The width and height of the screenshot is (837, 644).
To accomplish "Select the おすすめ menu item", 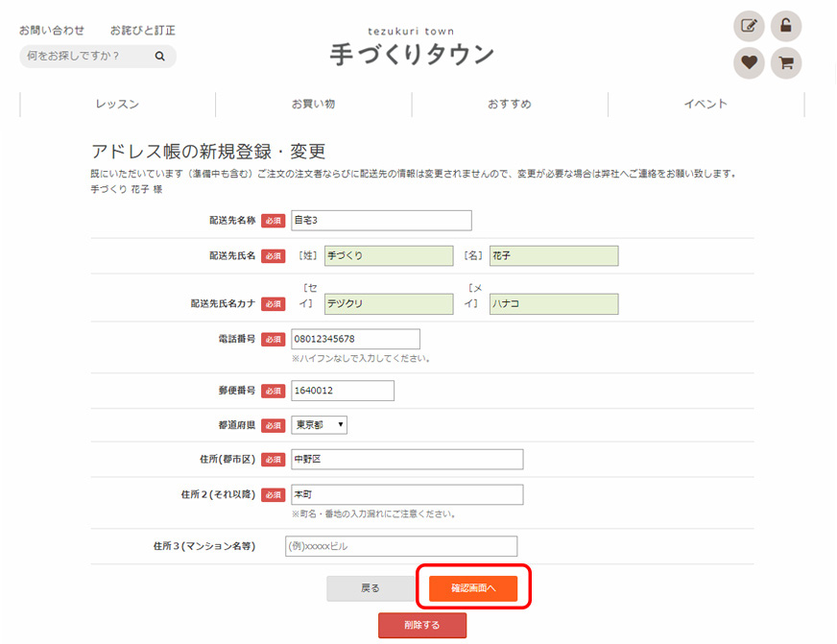I will tap(509, 105).
